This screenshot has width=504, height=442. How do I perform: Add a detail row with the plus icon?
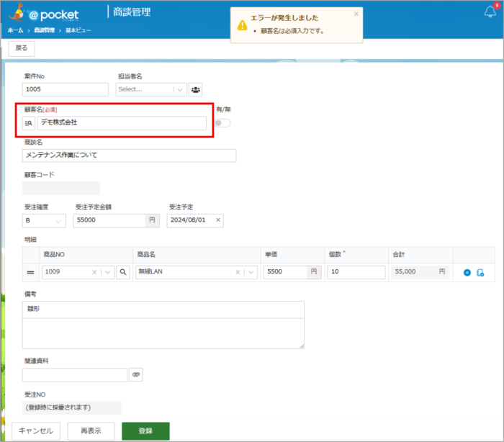[x=467, y=273]
